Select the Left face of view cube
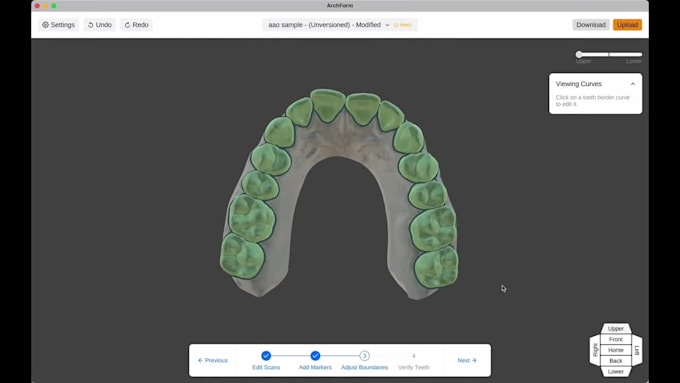 click(637, 350)
